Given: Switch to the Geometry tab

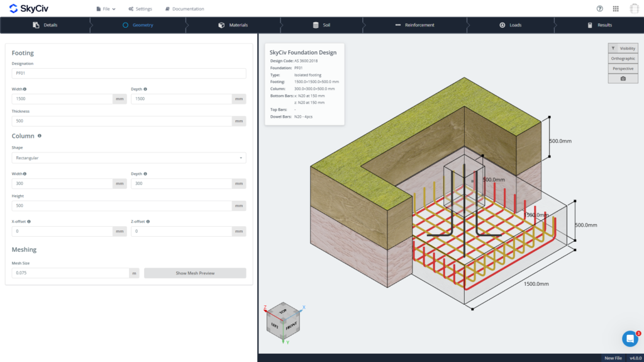Looking at the screenshot, I should [x=138, y=25].
